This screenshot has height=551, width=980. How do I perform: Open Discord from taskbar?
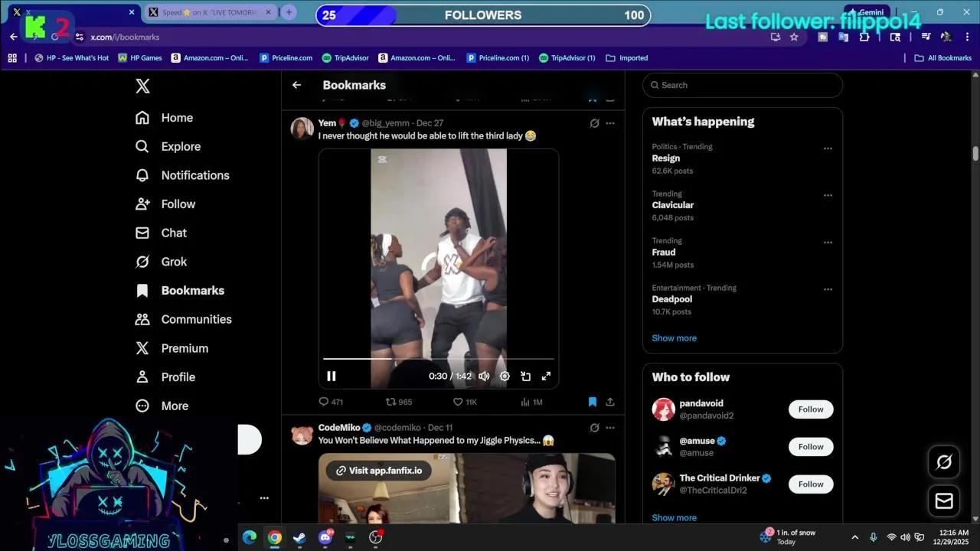325,537
